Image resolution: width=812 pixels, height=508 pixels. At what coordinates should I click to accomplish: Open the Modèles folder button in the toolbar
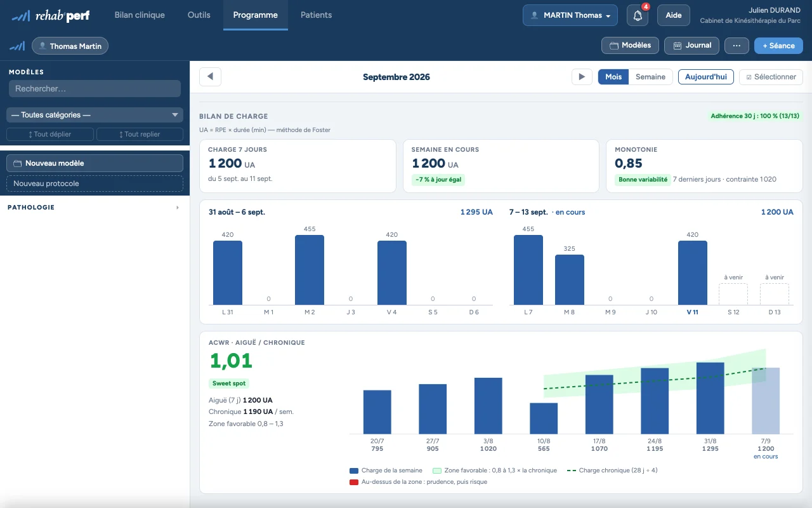[x=630, y=46]
